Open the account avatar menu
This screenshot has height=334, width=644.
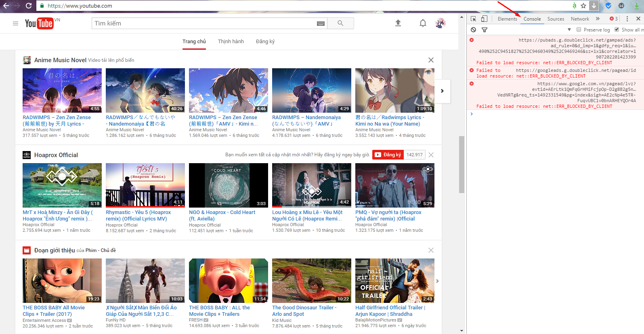coord(440,23)
